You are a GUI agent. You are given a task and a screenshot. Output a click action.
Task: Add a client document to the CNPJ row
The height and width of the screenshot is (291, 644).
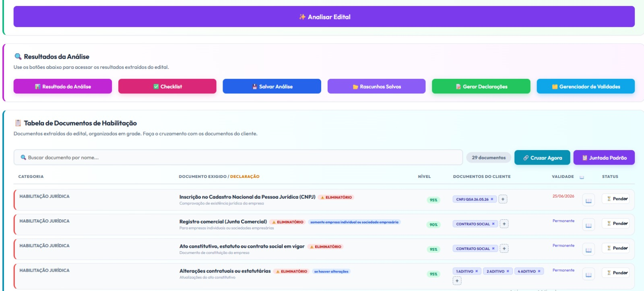[x=503, y=199]
